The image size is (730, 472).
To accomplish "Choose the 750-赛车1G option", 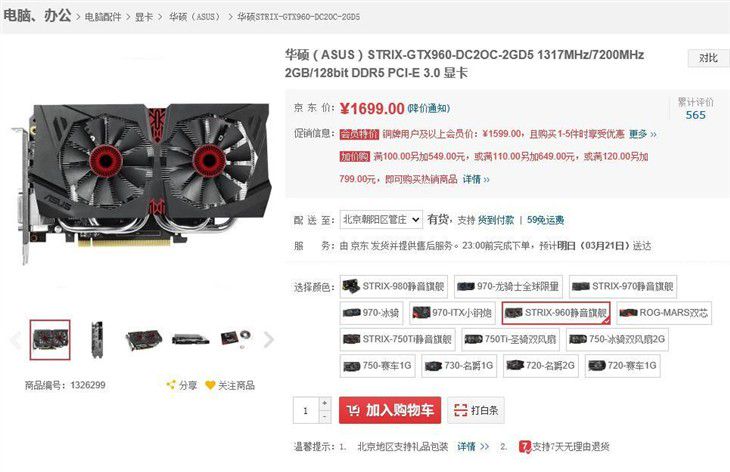I will (378, 366).
